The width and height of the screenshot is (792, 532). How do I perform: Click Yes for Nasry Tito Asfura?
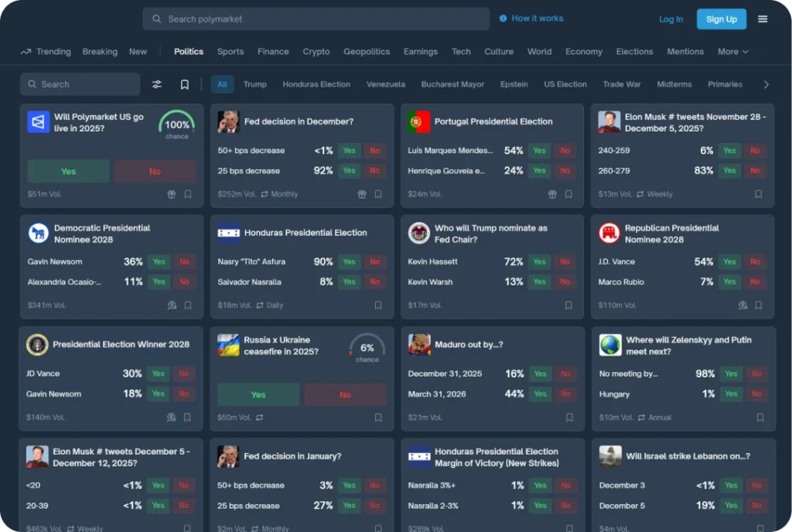pos(349,261)
